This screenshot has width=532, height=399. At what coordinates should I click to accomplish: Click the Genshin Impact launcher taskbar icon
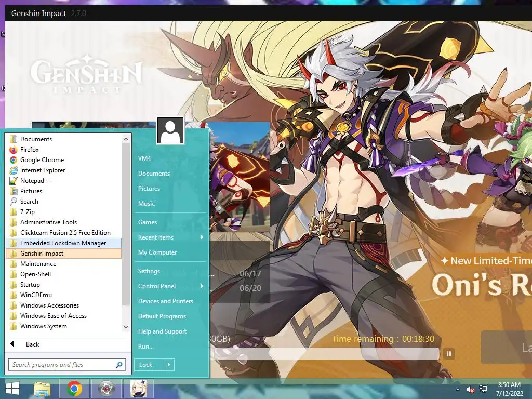[107, 389]
